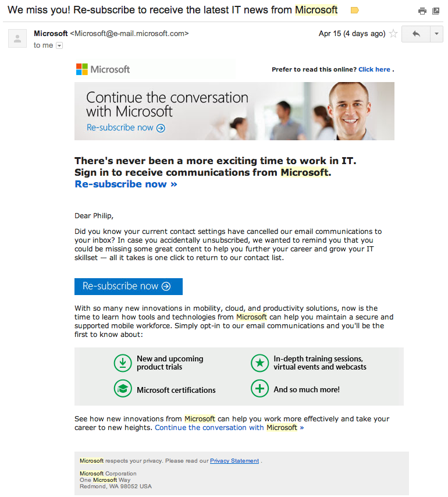Click the graduation cap certifications icon
Screen dimensions: 448x497
(123, 389)
